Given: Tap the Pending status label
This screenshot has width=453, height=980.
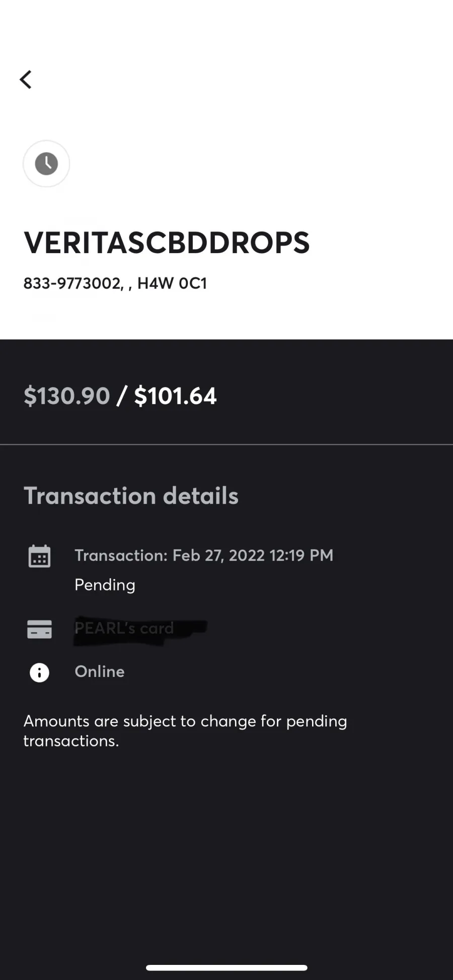Looking at the screenshot, I should 105,585.
